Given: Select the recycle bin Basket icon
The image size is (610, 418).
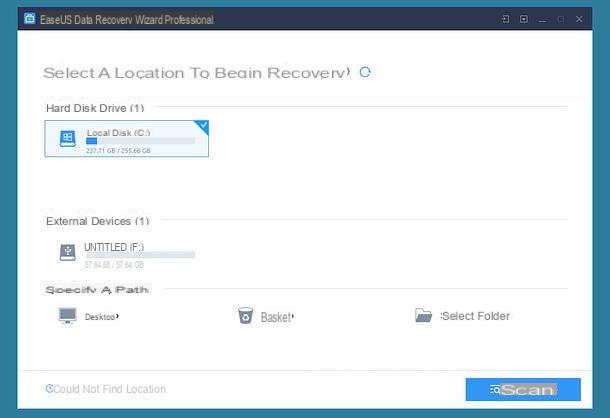Looking at the screenshot, I should click(x=245, y=315).
